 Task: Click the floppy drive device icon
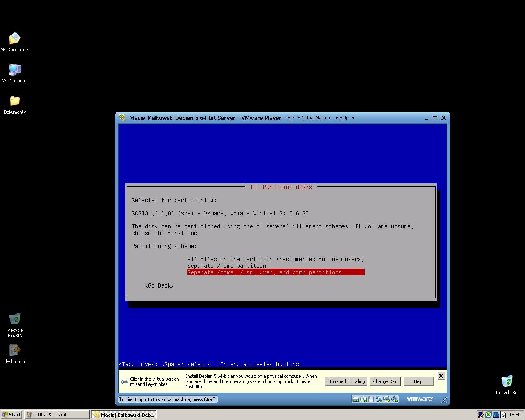click(371, 399)
